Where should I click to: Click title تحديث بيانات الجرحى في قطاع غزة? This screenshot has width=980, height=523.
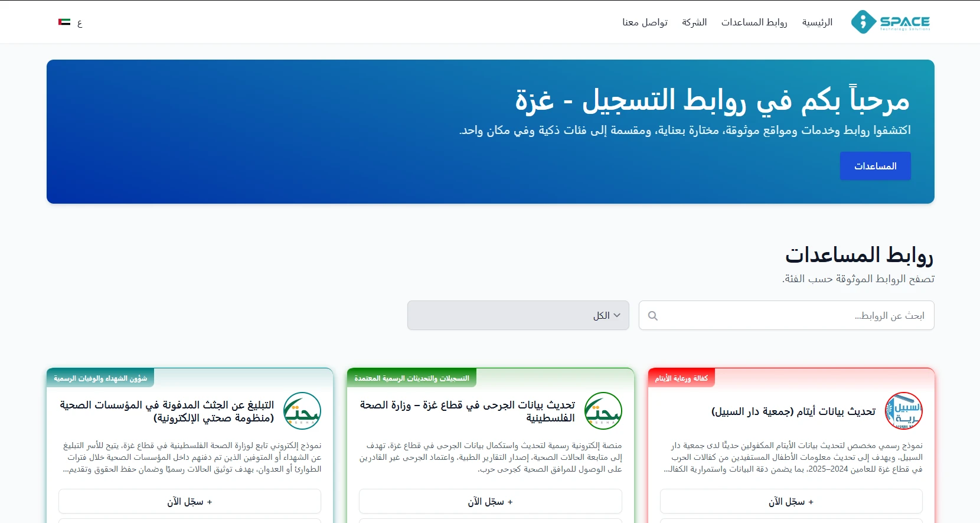[x=468, y=411]
